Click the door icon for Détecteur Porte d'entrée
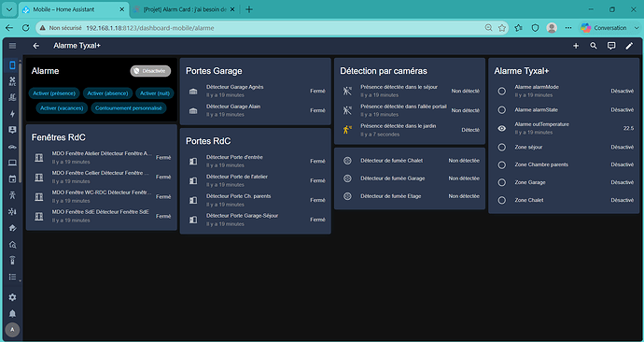The image size is (644, 342). pyautogui.click(x=193, y=161)
